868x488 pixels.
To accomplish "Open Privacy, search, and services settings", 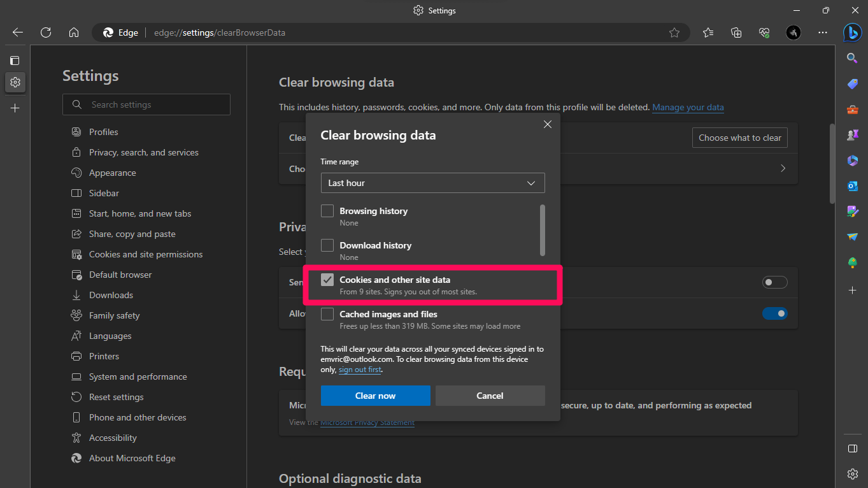I will tap(143, 152).
